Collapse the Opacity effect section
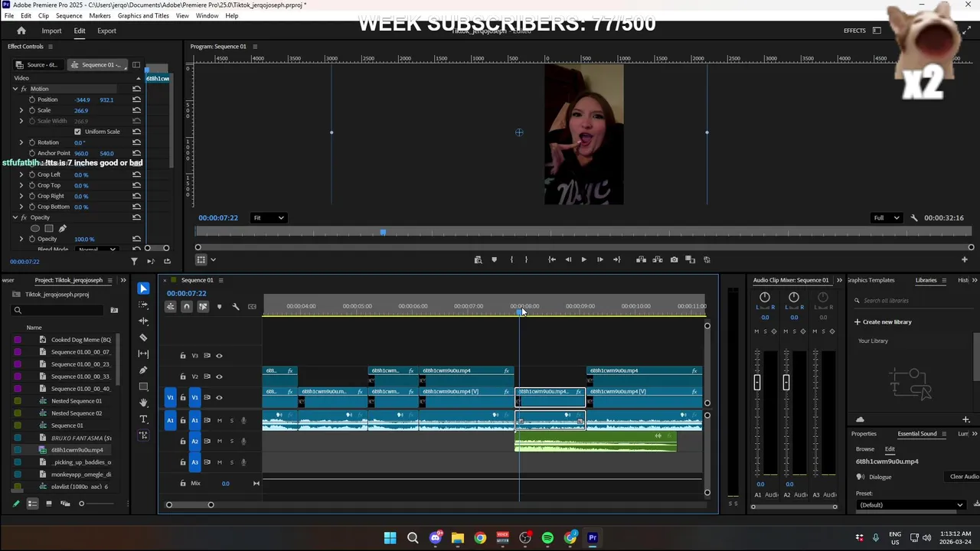 pos(15,217)
